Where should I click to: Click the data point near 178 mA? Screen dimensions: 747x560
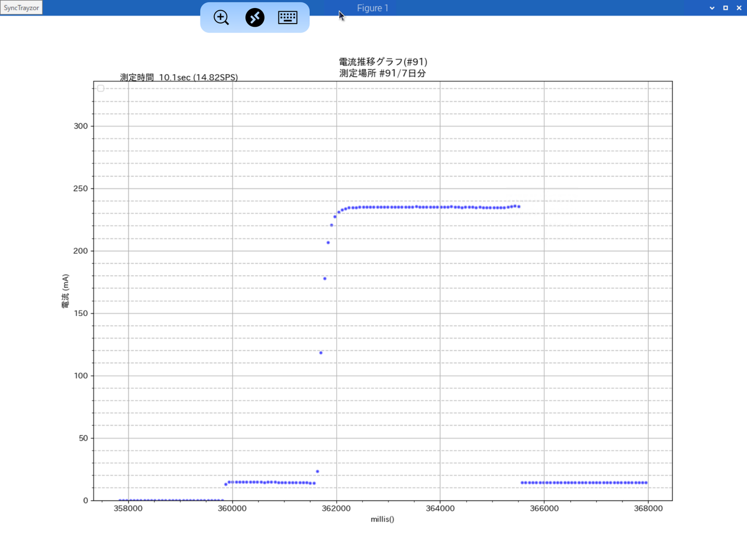coord(324,278)
